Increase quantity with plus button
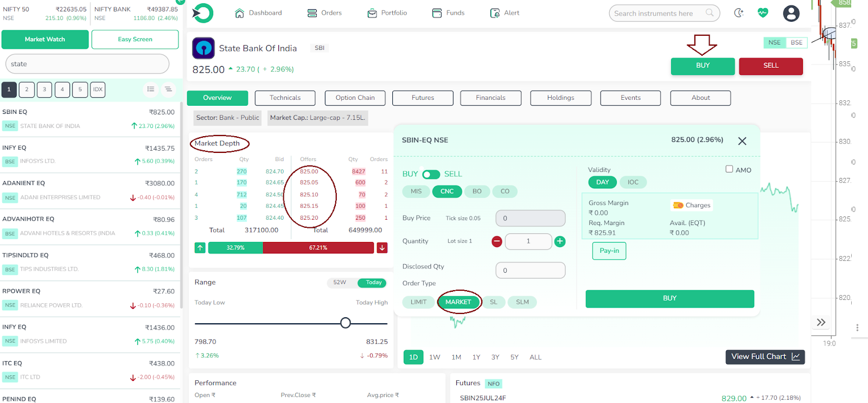 pyautogui.click(x=560, y=241)
